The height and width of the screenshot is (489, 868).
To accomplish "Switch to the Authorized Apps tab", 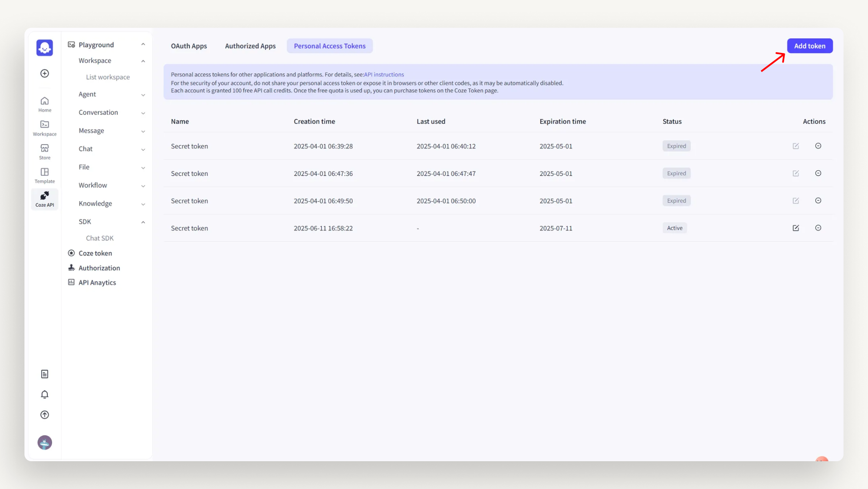I will point(250,46).
